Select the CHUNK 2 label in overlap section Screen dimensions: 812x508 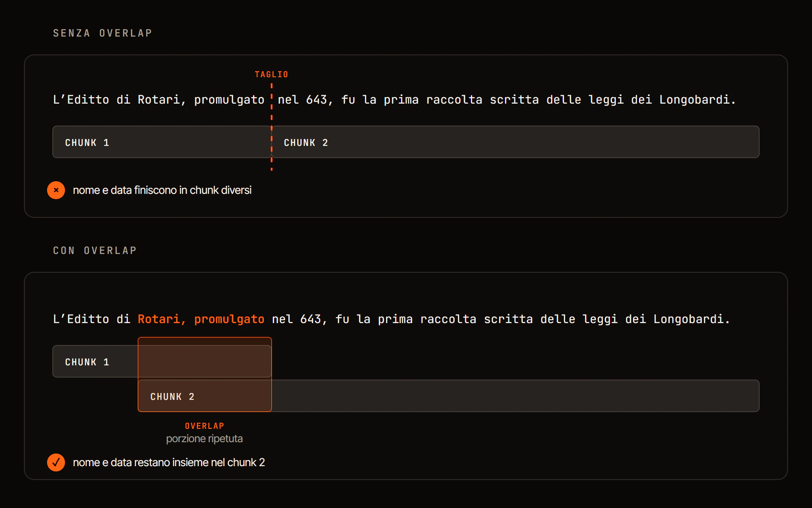point(173,397)
